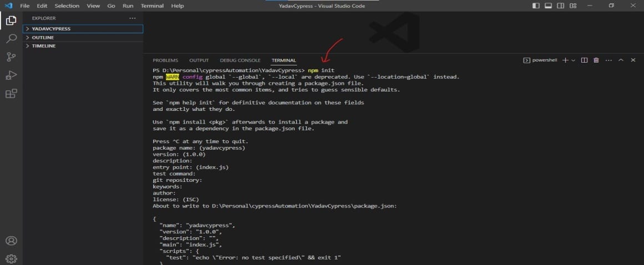
Task: Open the Terminal menu
Action: coord(152,6)
